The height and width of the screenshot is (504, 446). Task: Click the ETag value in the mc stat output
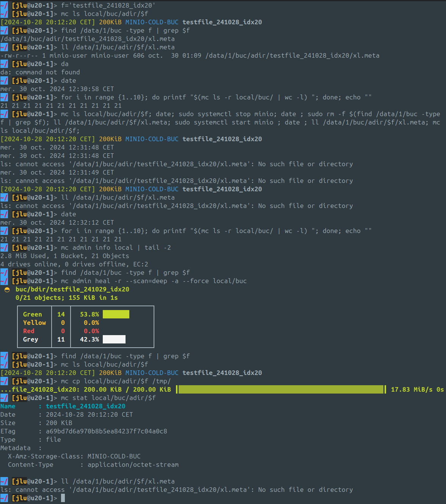pos(106,431)
